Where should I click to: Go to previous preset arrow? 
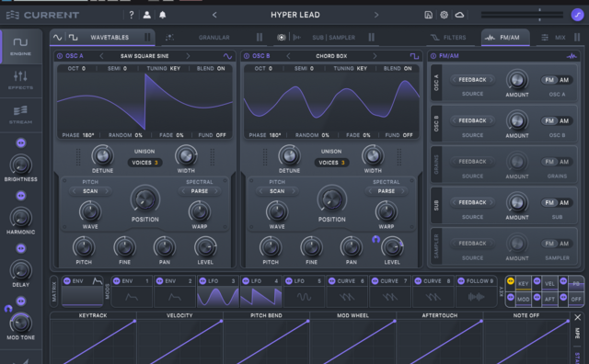pyautogui.click(x=214, y=15)
